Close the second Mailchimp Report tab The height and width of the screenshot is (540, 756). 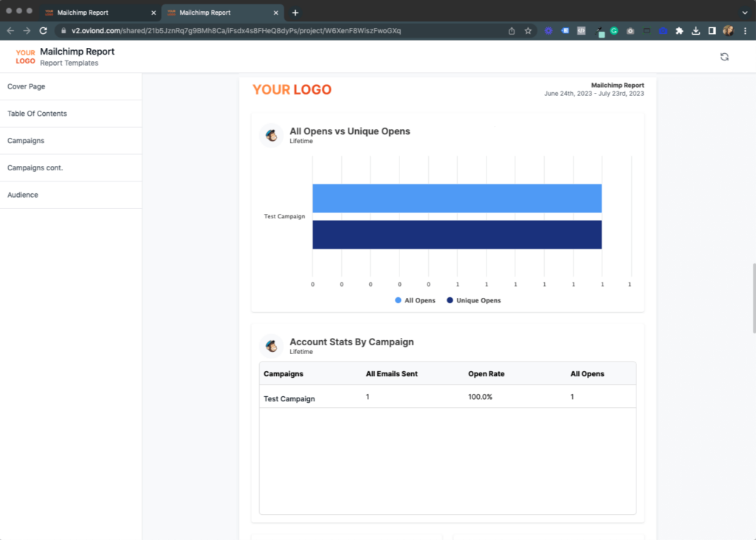276,13
